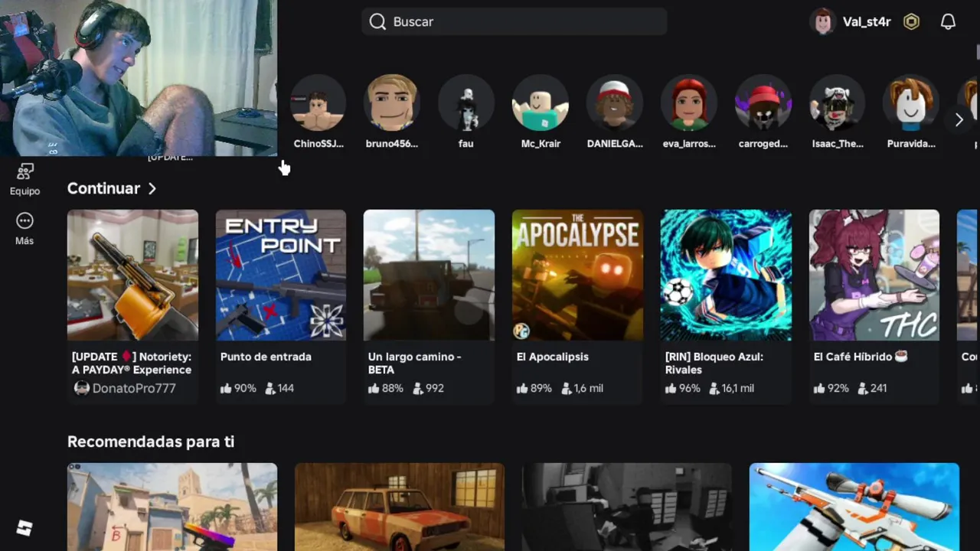Screen dimensions: 980x551
Task: Click DonatoPro777 friend playing label
Action: [x=134, y=388]
